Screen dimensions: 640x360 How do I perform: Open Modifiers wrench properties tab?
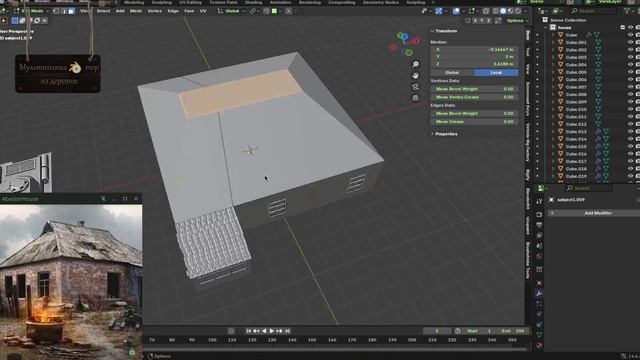(539, 293)
